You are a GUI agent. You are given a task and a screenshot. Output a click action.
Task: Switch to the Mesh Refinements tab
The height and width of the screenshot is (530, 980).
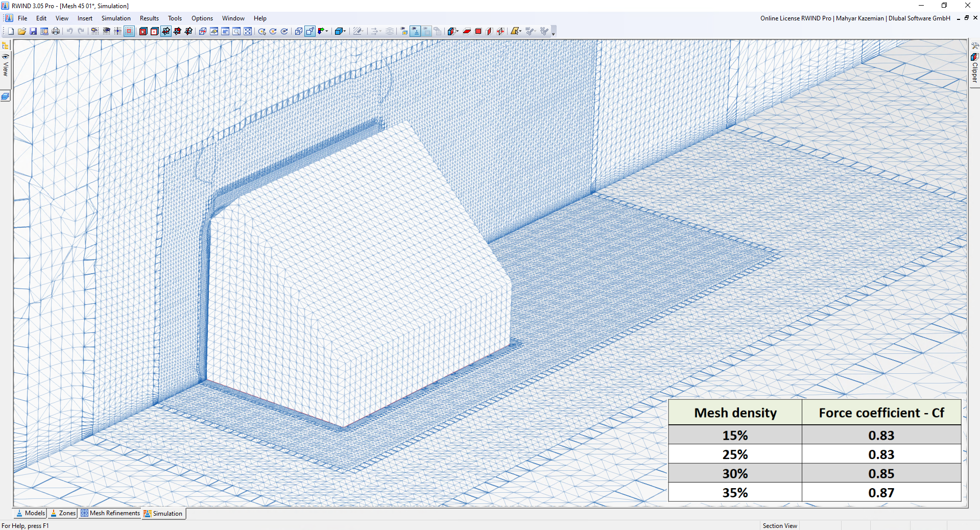(110, 514)
